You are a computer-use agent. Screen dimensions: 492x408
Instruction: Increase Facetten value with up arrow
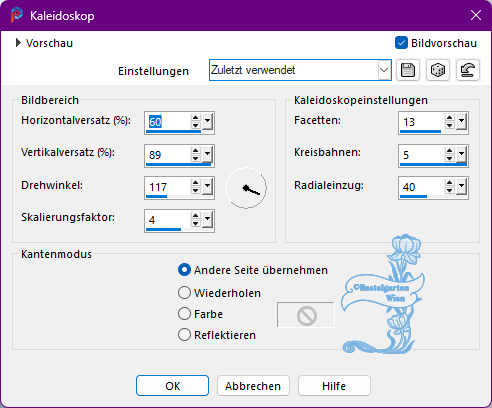[x=450, y=118]
